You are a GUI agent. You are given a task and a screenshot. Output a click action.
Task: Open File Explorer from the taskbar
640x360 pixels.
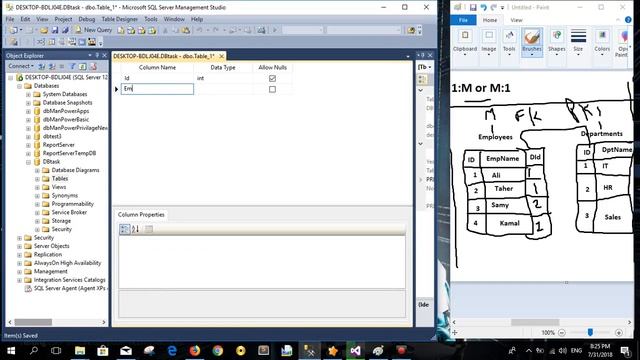point(80,351)
